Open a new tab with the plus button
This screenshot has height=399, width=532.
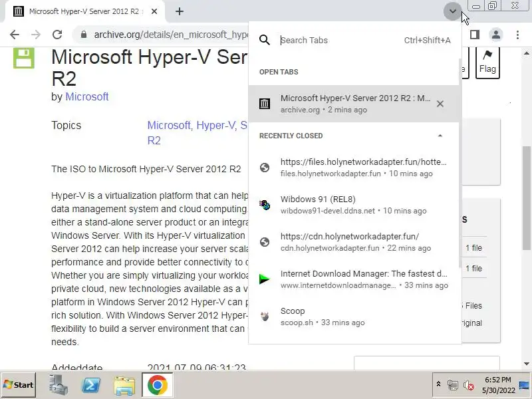tap(180, 11)
